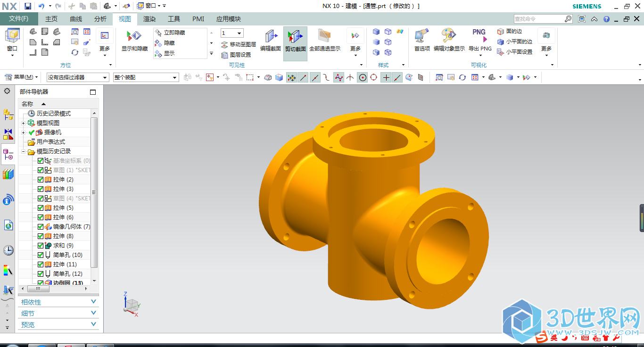Screen dimensions: 644x347
Task: Open the HD3D Tools sidebar tab
Action: click(x=8, y=200)
